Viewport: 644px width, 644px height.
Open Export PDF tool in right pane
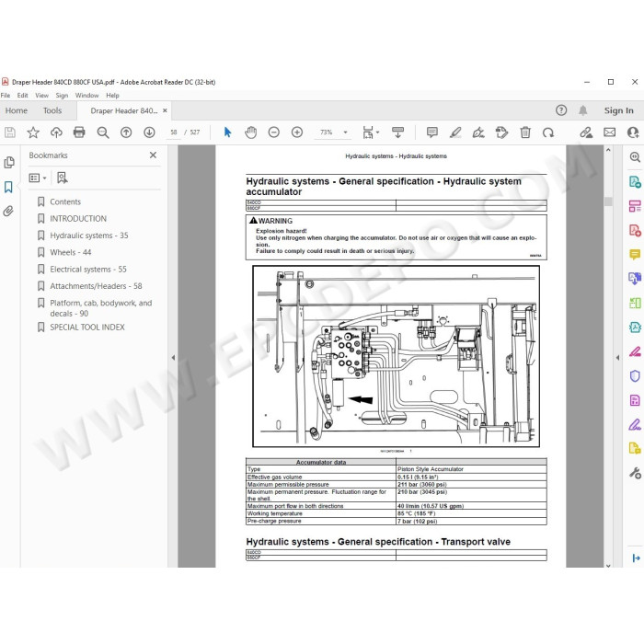coord(635,181)
